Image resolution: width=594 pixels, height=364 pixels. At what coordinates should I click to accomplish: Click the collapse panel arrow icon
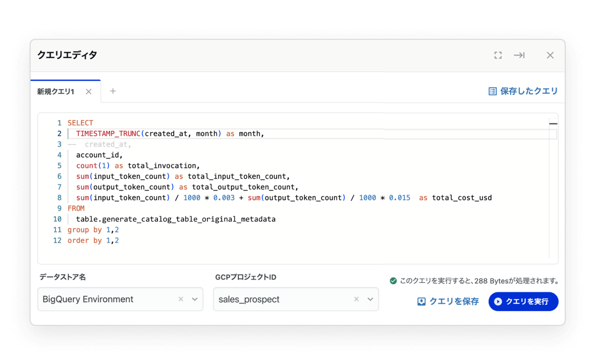point(519,55)
